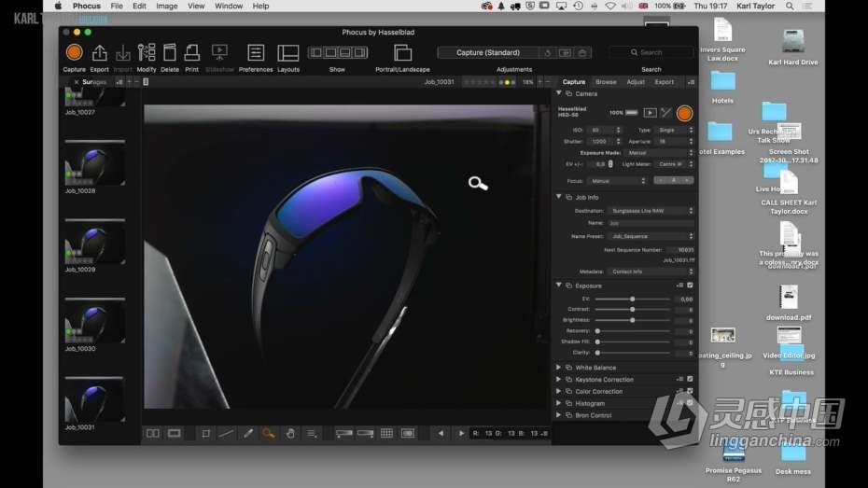Image resolution: width=868 pixels, height=488 pixels.
Task: Click the Capture icon in the toolbar
Action: click(74, 53)
